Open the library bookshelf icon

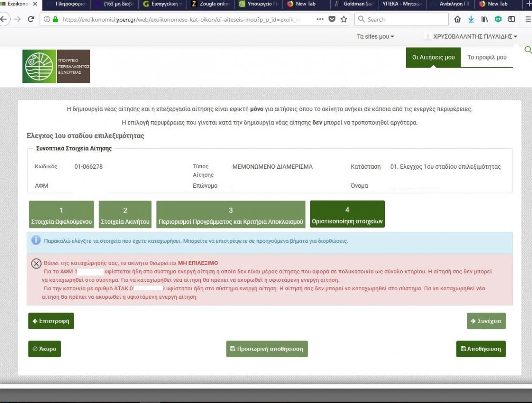(x=485, y=20)
